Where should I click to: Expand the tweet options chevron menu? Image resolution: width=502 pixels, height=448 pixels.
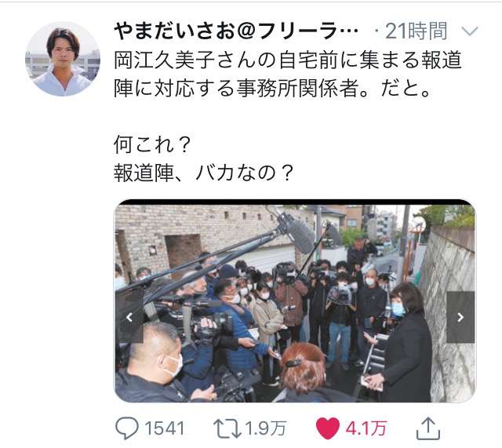(470, 31)
